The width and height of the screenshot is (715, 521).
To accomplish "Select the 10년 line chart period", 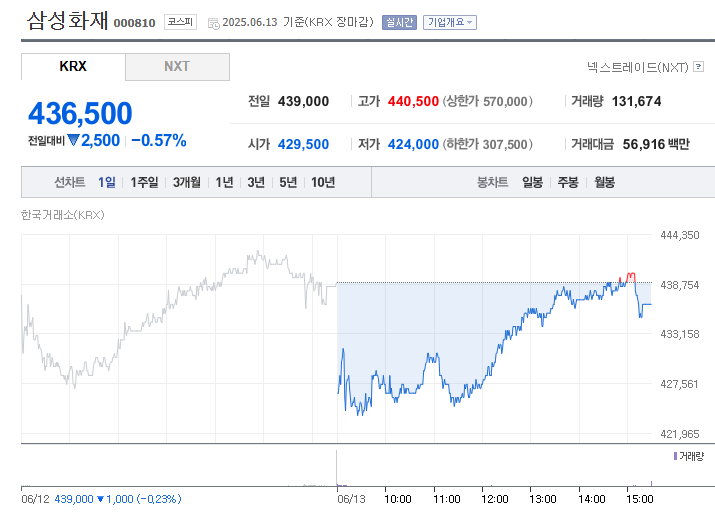I will pos(323,182).
